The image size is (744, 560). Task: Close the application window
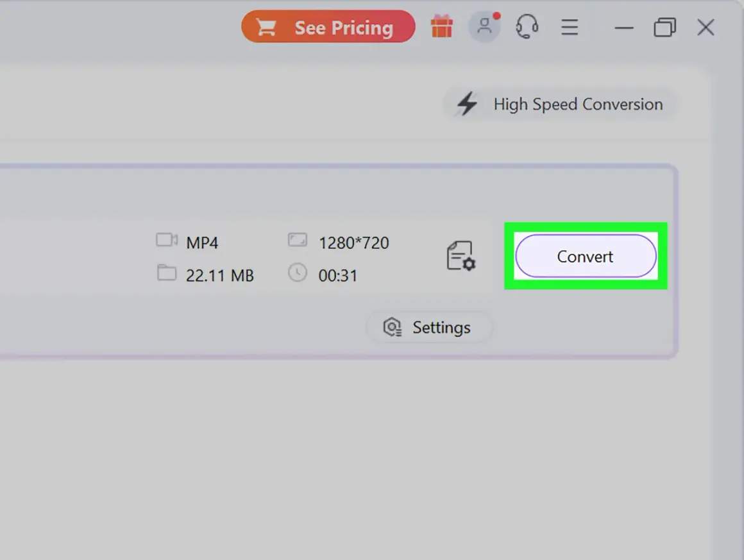click(x=706, y=27)
